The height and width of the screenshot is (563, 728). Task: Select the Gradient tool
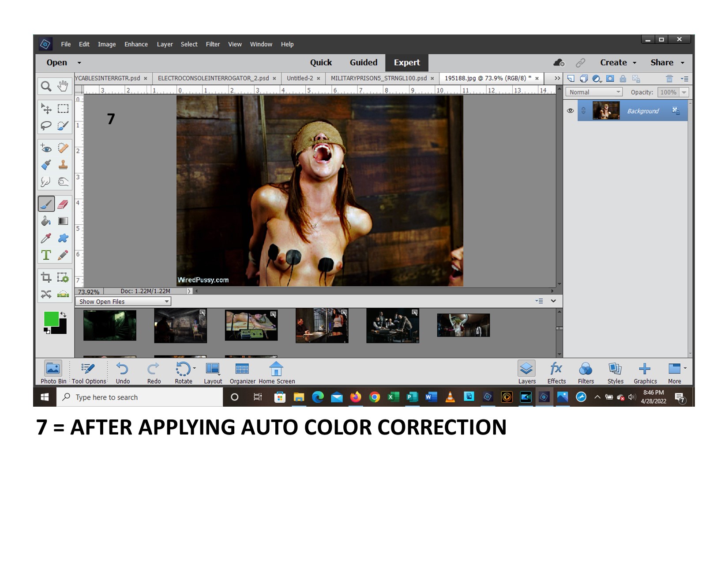[x=63, y=221]
